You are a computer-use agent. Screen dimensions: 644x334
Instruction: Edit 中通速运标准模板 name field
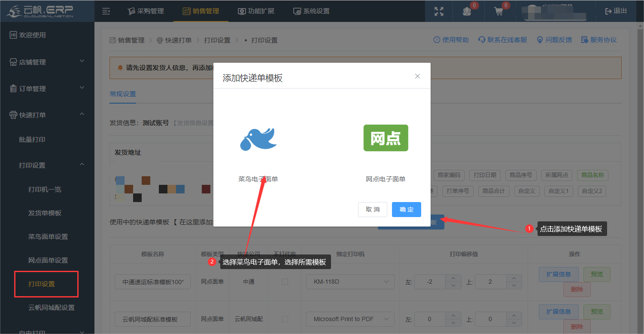[153, 282]
